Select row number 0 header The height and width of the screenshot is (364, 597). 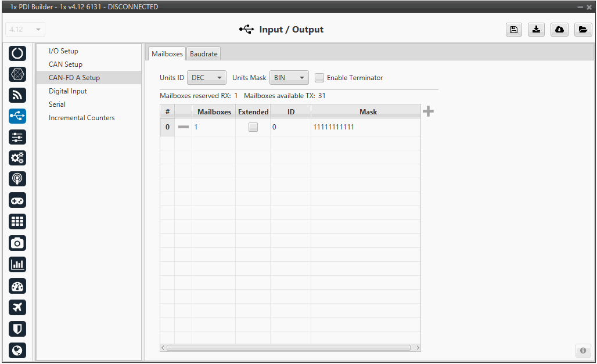[167, 127]
